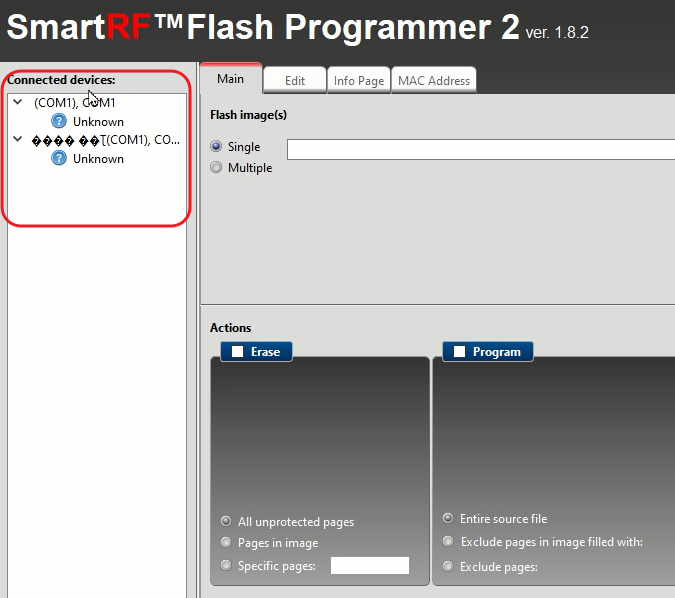
Task: Click the Flash image(s) heading
Action: point(248,115)
